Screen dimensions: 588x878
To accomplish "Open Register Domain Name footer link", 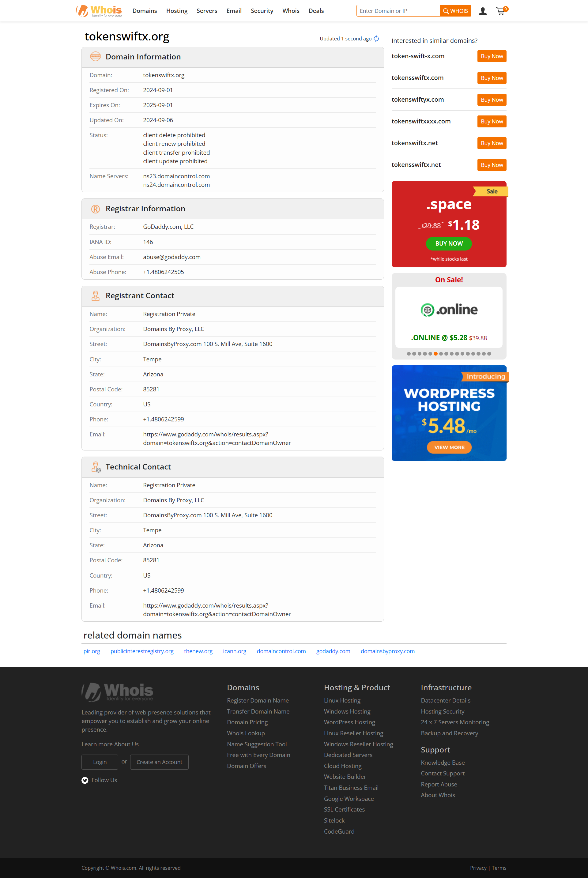I will click(x=258, y=701).
